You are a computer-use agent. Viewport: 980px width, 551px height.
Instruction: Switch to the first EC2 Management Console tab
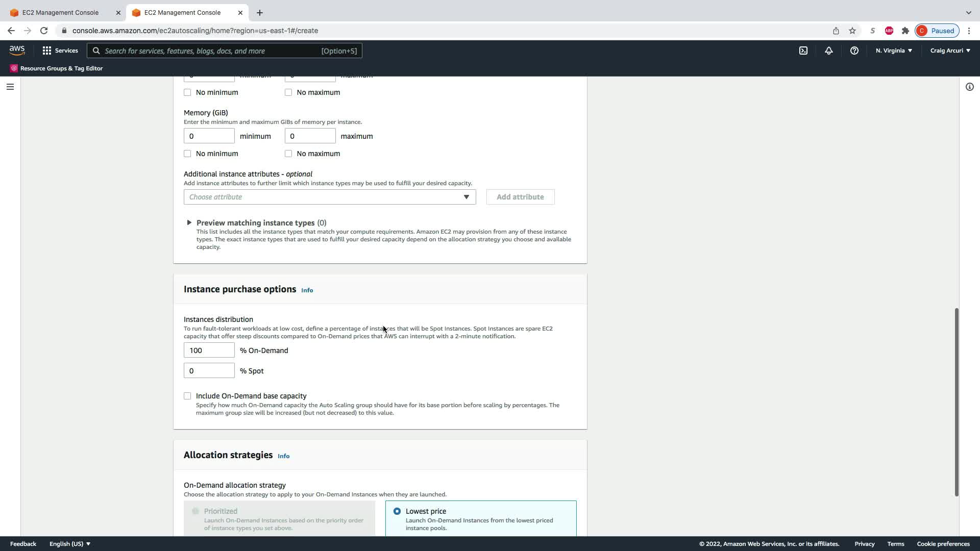[60, 12]
